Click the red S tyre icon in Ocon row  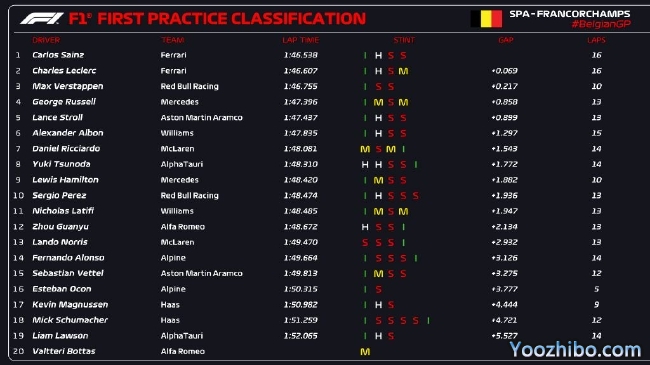click(x=378, y=290)
